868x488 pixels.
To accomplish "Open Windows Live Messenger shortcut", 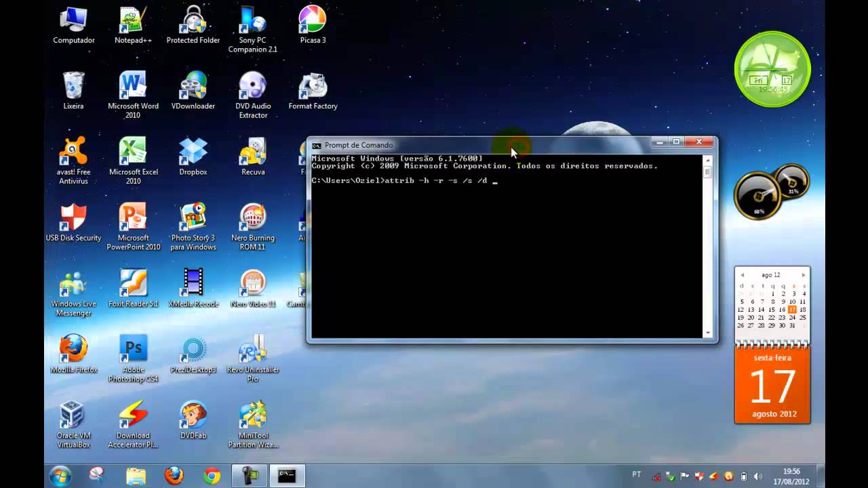I will (73, 293).
